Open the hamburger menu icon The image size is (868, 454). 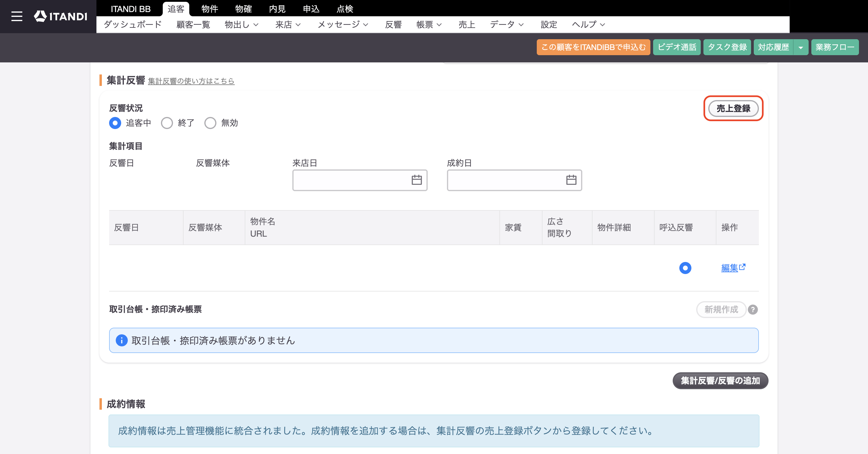tap(17, 16)
